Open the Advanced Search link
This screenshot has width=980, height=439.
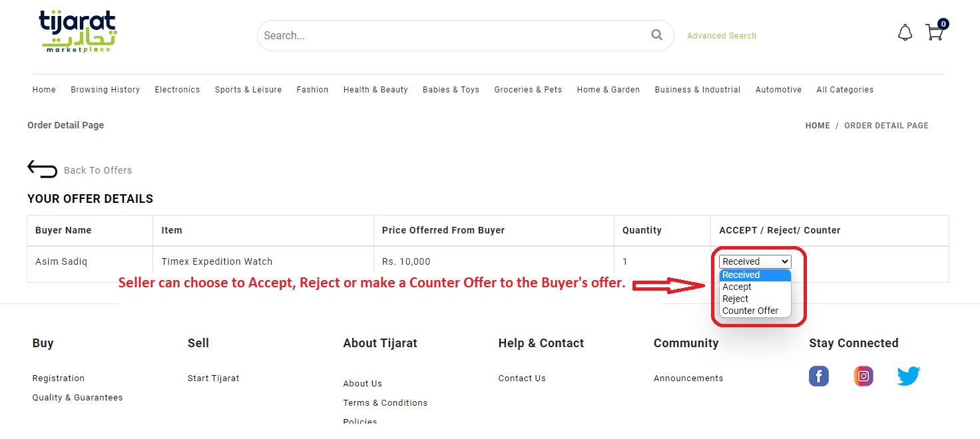point(722,36)
